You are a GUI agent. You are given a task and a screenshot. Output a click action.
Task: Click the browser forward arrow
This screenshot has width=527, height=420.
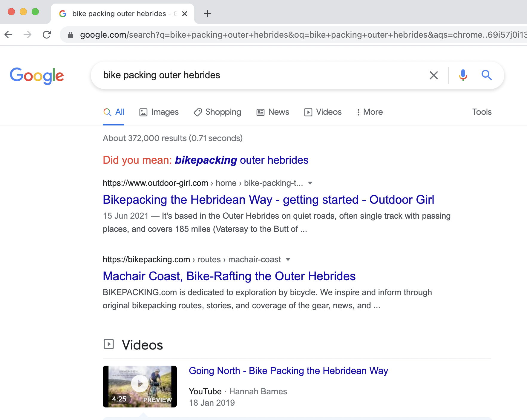pyautogui.click(x=27, y=35)
